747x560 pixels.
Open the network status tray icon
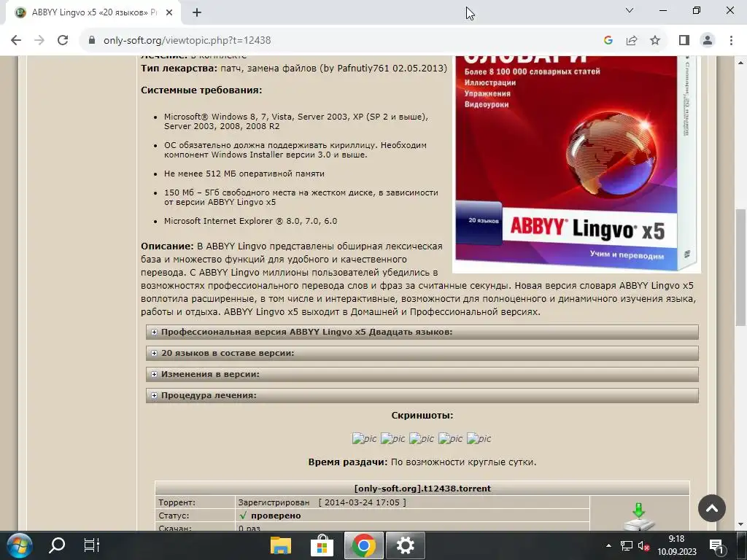pyautogui.click(x=626, y=545)
